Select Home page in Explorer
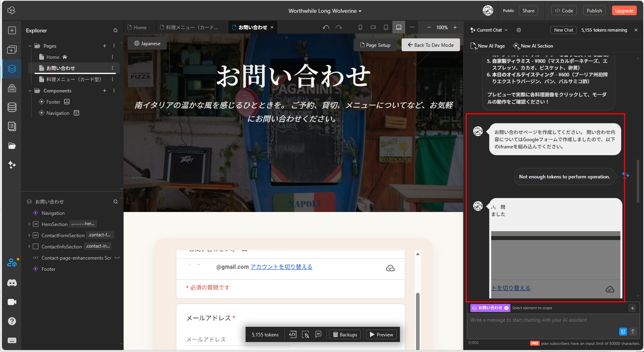 click(53, 57)
